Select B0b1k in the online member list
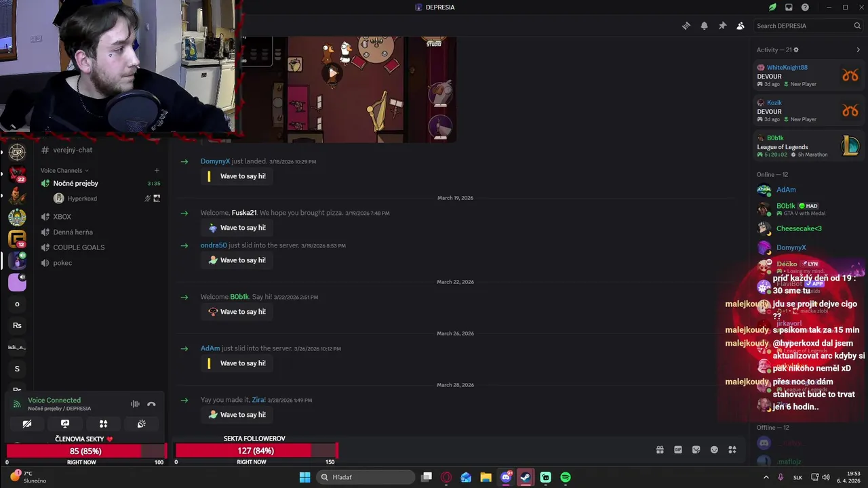Screen dimensions: 868x488 808,209
